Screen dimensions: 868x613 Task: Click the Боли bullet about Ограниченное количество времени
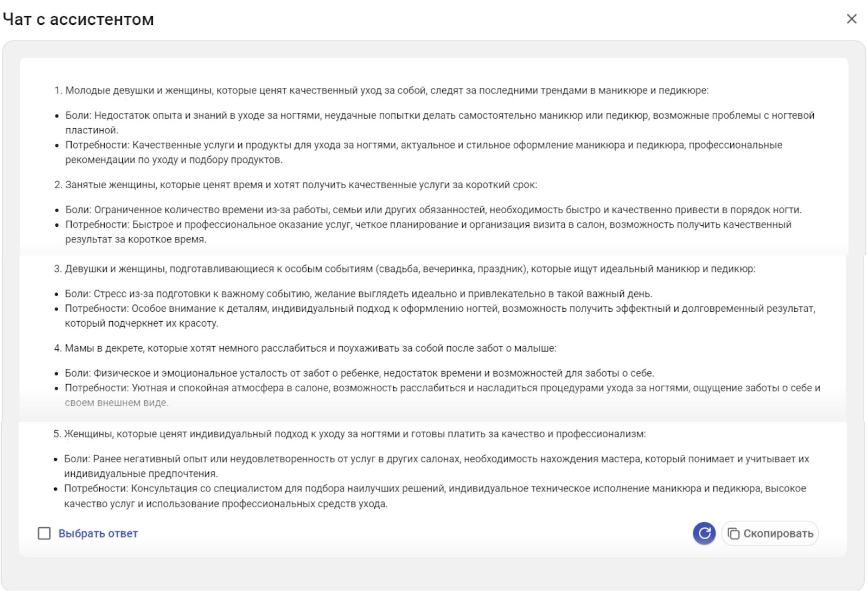(x=433, y=210)
